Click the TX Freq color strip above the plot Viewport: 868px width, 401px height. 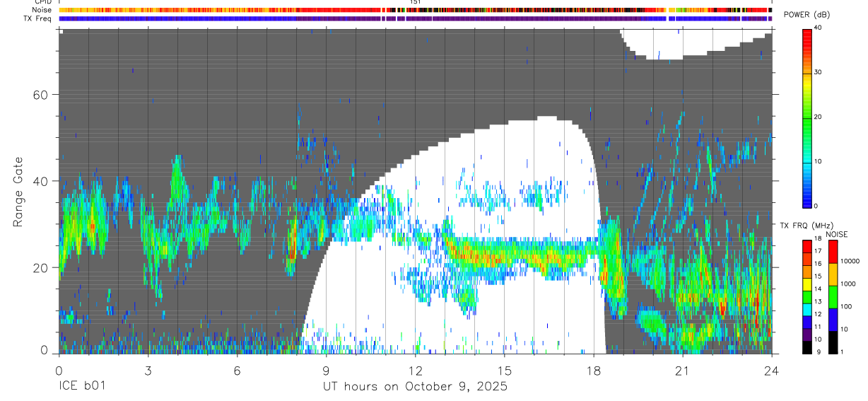[x=415, y=18]
